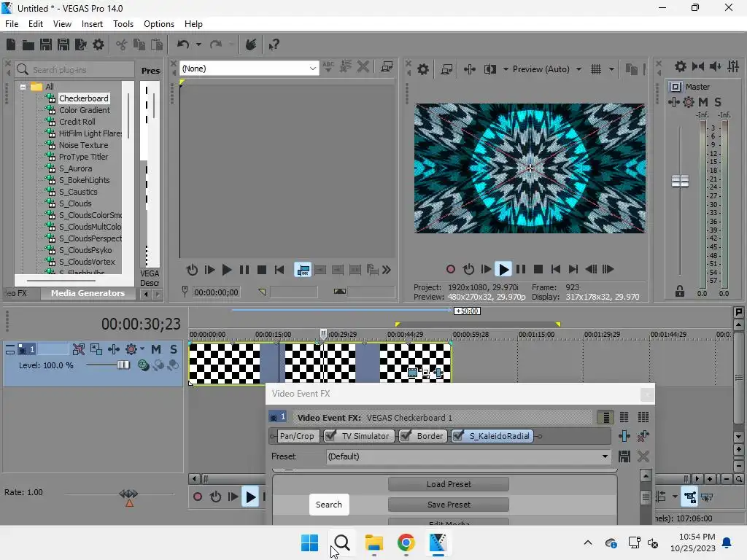Open Windows taskbar Search icon

pyautogui.click(x=341, y=542)
